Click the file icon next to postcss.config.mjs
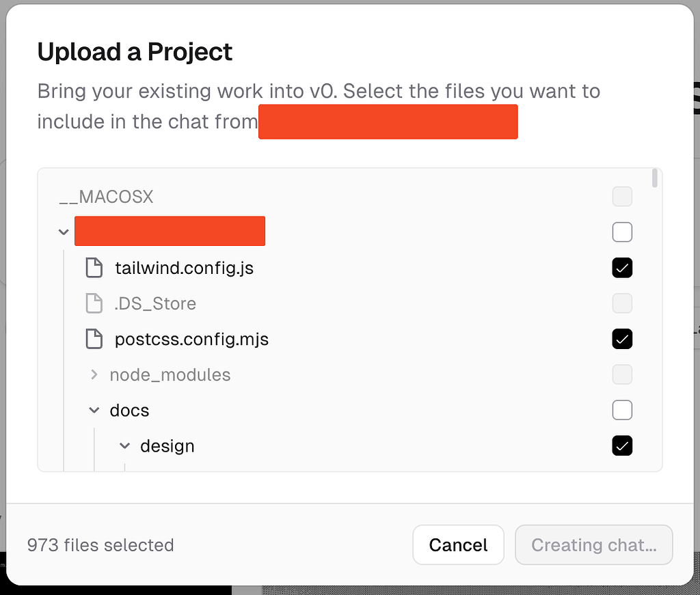Image resolution: width=700 pixels, height=595 pixels. click(94, 339)
